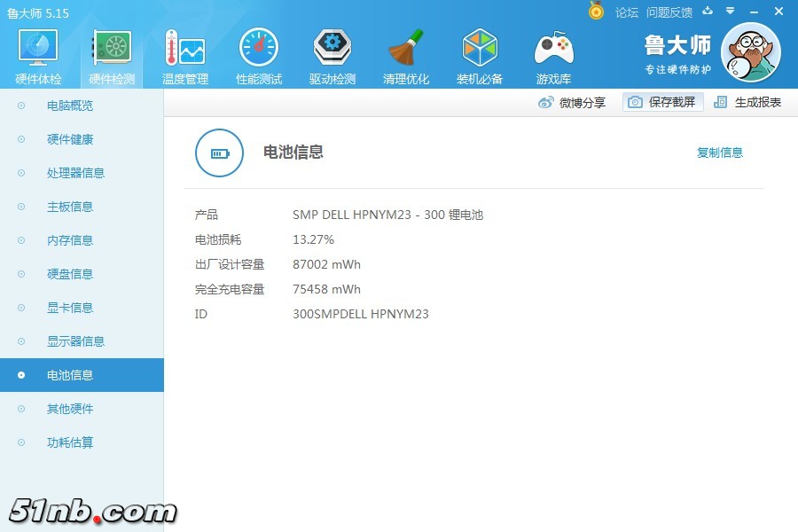The height and width of the screenshot is (532, 798).
Task: Open the 问题反馈 feedback link
Action: (x=669, y=12)
